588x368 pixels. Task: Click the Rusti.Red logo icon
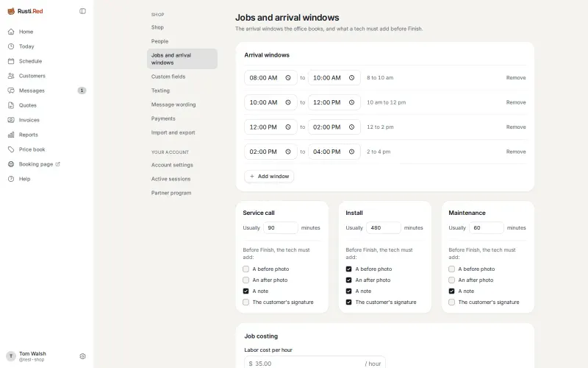(11, 11)
